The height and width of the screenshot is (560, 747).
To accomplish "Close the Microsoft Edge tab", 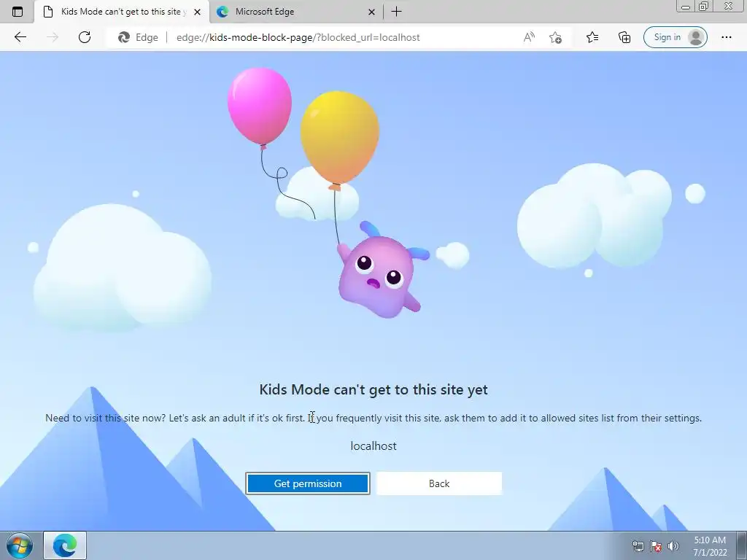I will point(371,12).
